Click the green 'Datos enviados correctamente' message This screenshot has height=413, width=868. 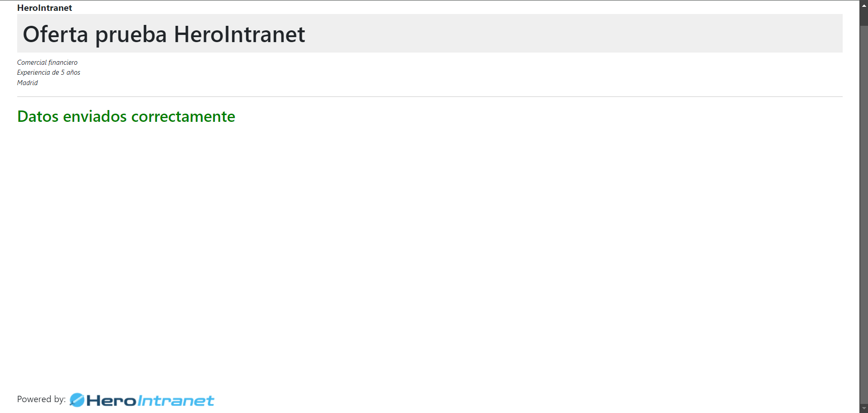click(x=126, y=116)
